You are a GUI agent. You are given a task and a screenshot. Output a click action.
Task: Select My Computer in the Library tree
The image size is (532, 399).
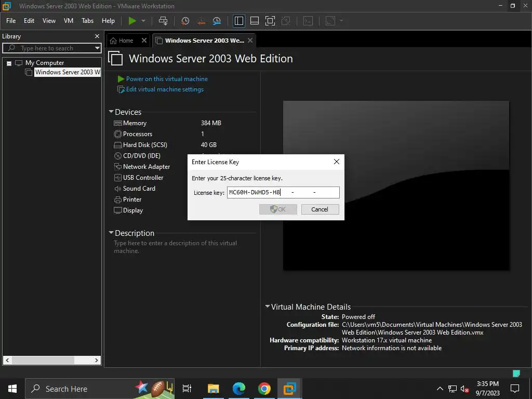[x=45, y=63]
